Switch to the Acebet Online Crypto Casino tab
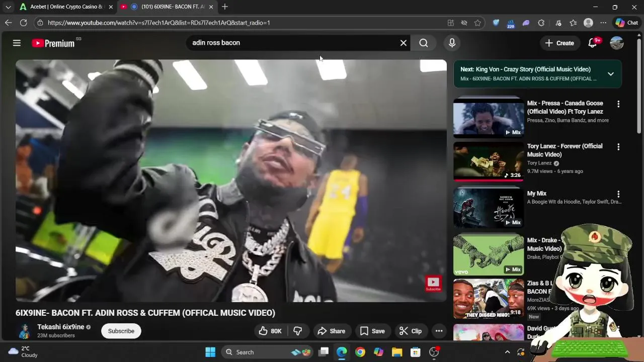The height and width of the screenshot is (362, 644). pos(67,7)
